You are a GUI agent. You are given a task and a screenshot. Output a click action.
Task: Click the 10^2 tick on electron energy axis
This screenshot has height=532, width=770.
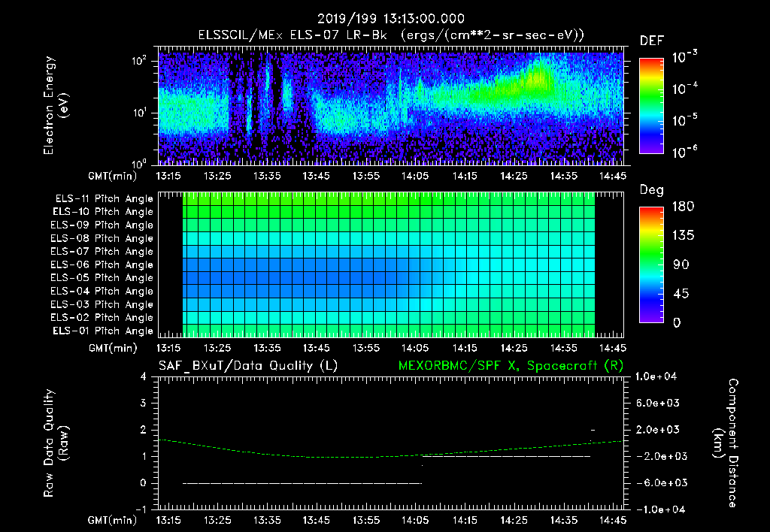pyautogui.click(x=139, y=61)
